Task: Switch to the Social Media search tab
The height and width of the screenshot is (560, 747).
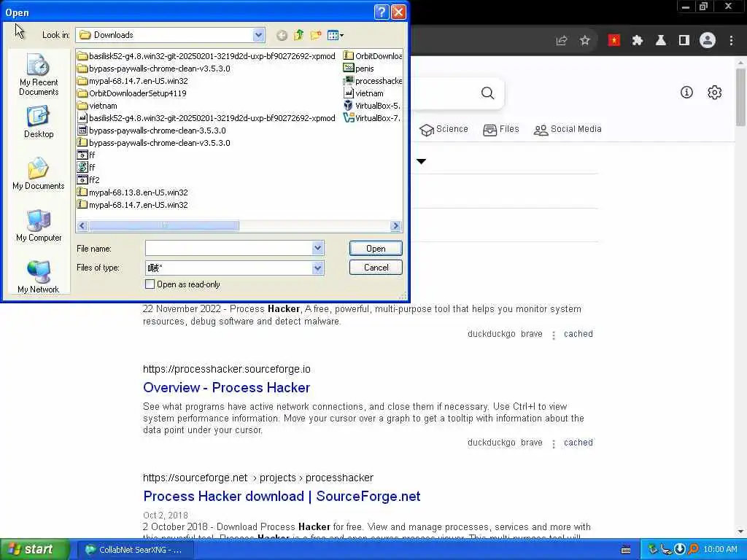Action: [x=568, y=130]
